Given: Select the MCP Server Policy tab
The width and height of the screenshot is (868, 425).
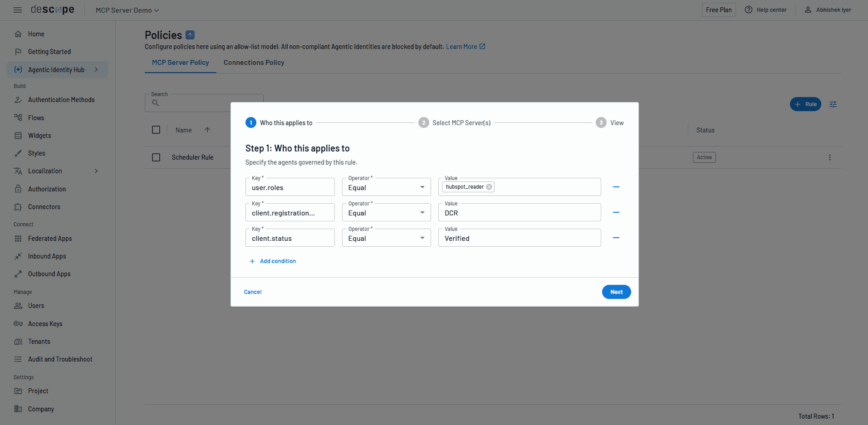Looking at the screenshot, I should pos(180,63).
